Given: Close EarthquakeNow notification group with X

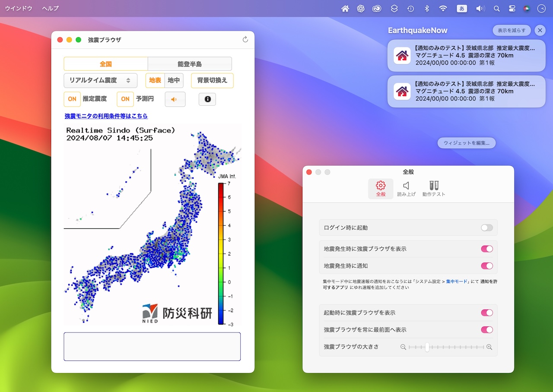Looking at the screenshot, I should point(540,30).
